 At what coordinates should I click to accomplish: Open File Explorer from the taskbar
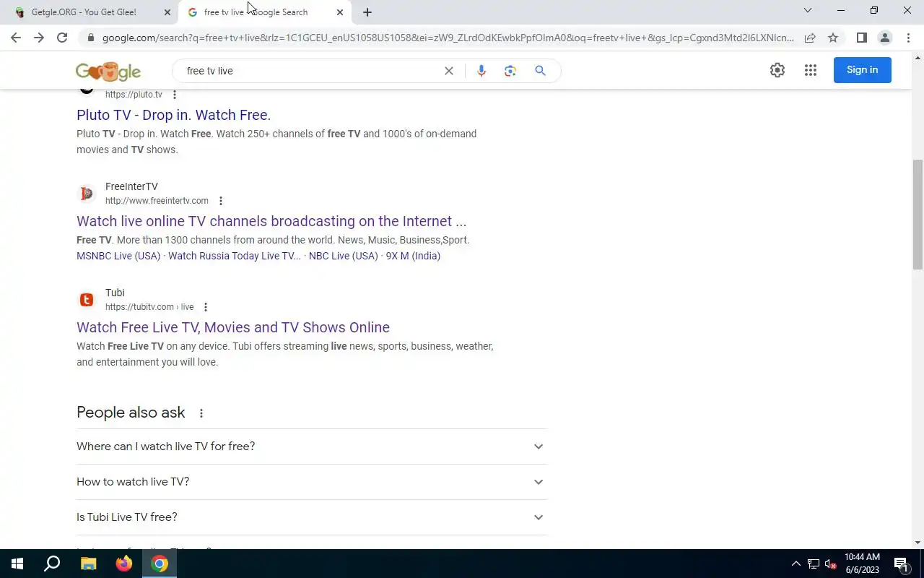[x=88, y=564]
